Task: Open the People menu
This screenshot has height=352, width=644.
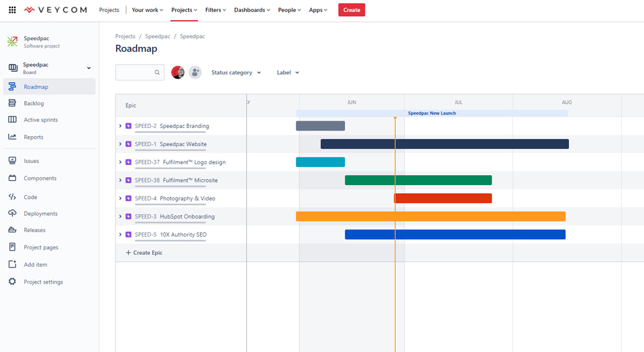Action: pos(289,10)
